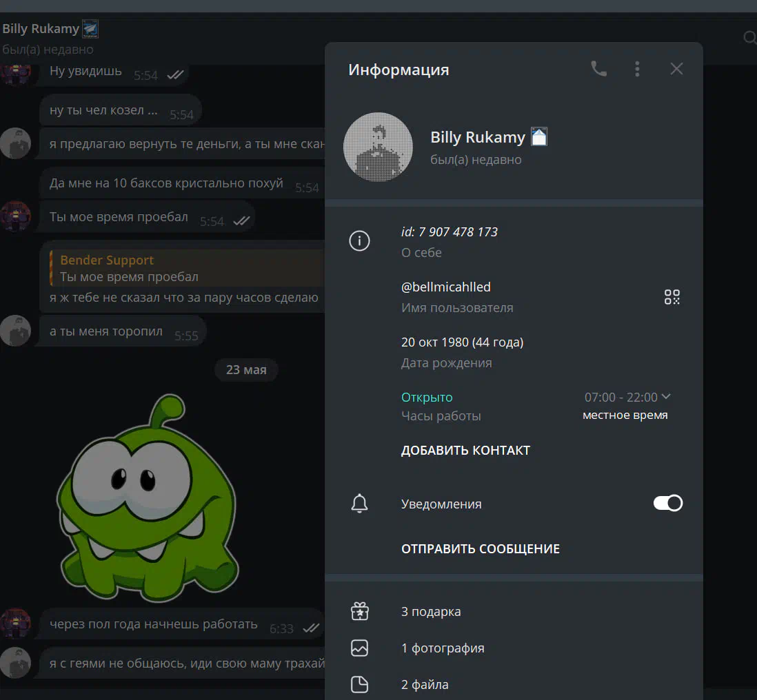757x700 pixels.
Task: Copy the id 7 907 478 173 text
Action: point(449,232)
